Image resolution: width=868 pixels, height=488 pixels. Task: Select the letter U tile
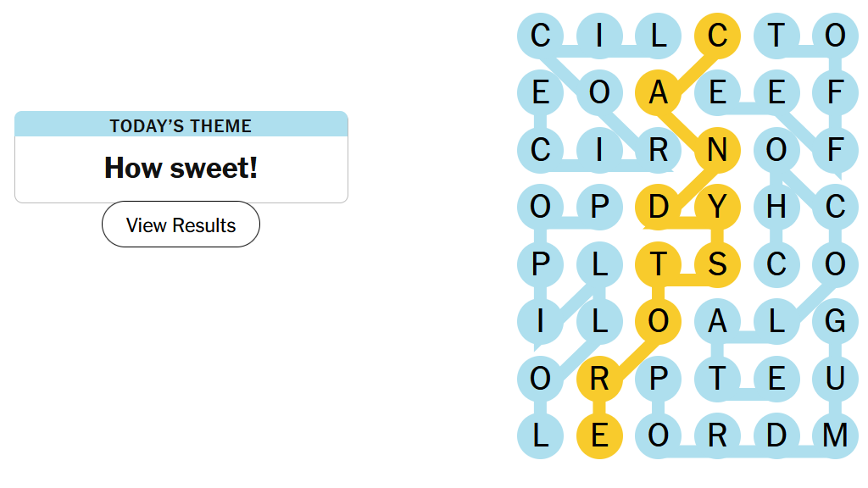click(x=835, y=379)
